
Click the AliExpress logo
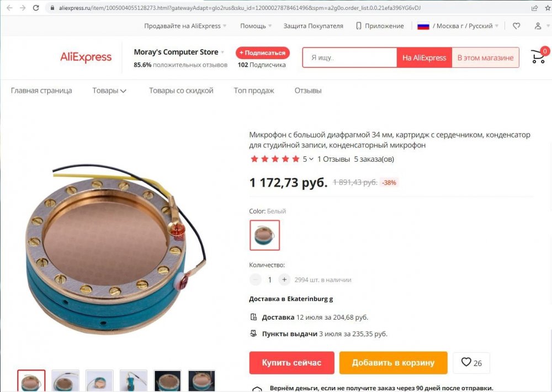pos(86,57)
